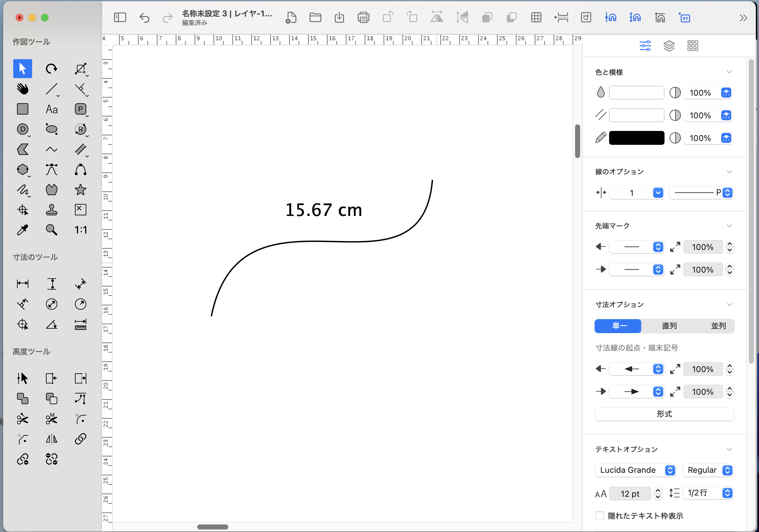Open the Regular font style dropdown
The height and width of the screenshot is (532, 759).
tap(708, 470)
